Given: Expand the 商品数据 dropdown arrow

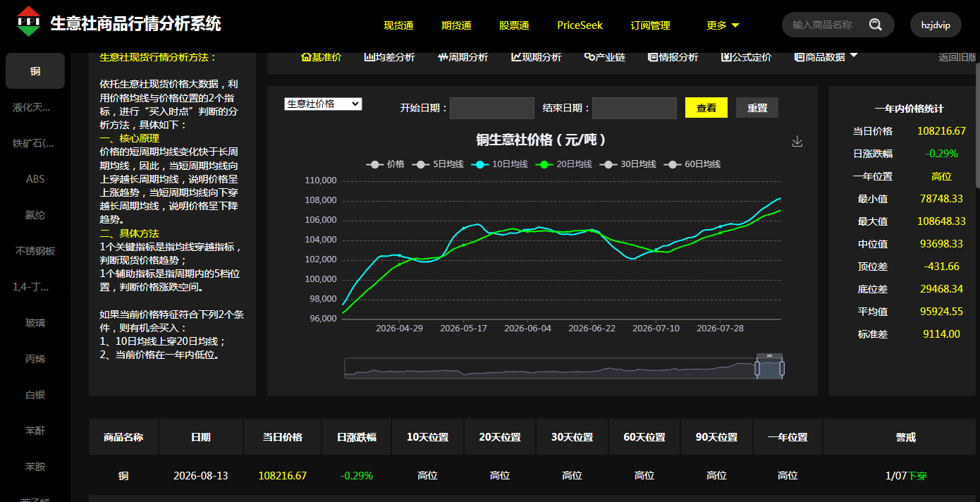Looking at the screenshot, I should pyautogui.click(x=854, y=55).
